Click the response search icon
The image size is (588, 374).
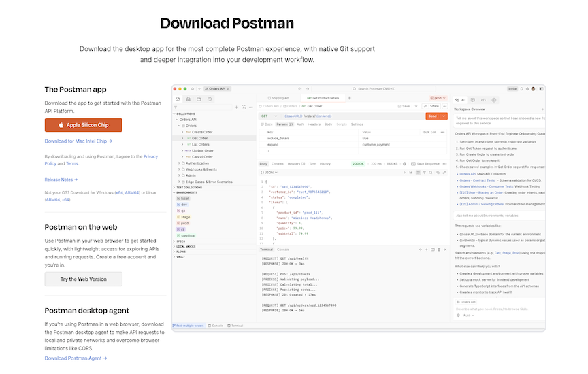[431, 173]
